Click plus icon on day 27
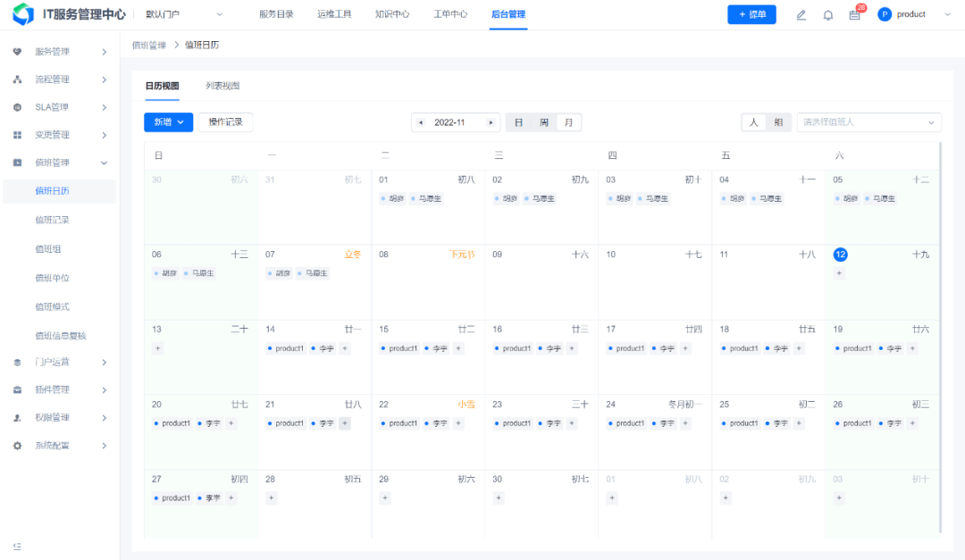The image size is (965, 560). (x=231, y=497)
